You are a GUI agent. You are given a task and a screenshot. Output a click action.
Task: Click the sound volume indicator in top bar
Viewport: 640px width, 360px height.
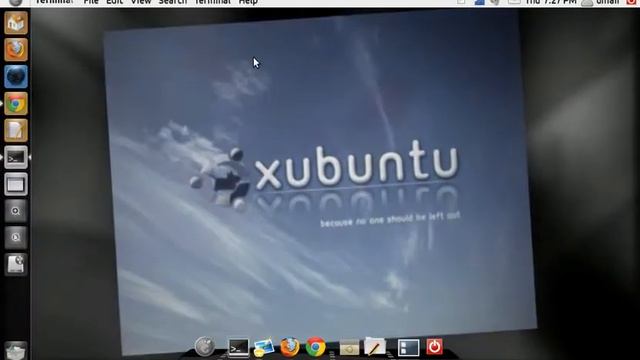495,2
